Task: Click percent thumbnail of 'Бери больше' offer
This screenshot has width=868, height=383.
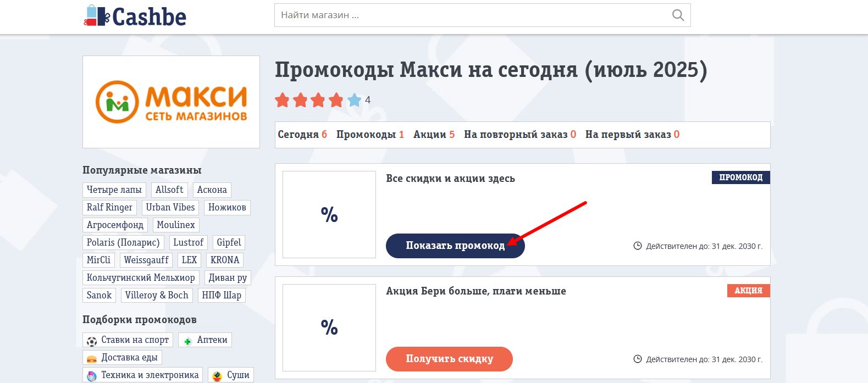Action: point(329,328)
